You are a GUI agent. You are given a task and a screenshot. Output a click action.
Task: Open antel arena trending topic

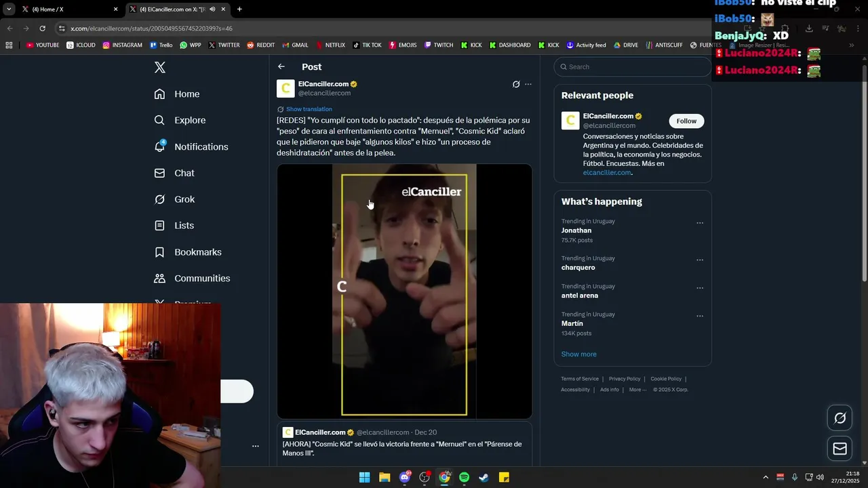tap(580, 296)
